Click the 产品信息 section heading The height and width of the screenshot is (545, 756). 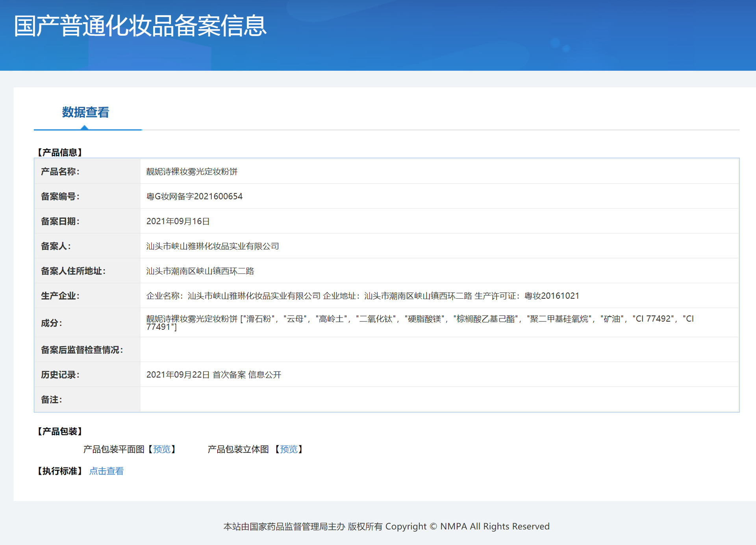[x=60, y=152]
